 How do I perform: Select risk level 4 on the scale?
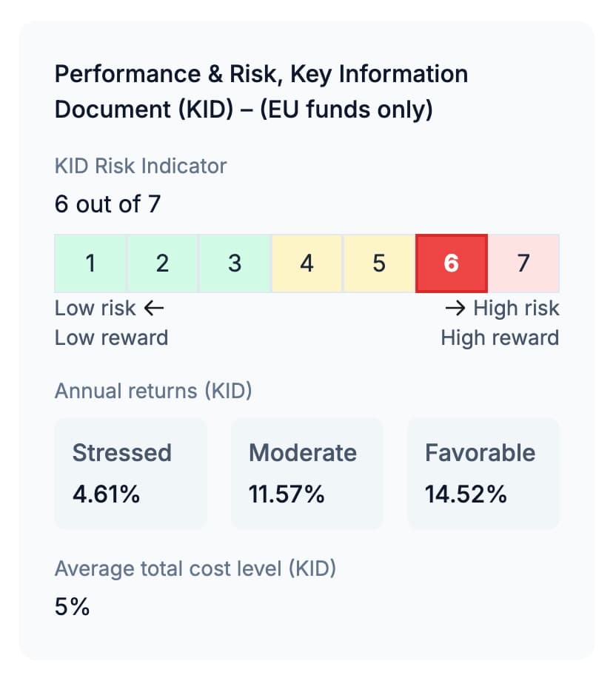click(x=307, y=263)
